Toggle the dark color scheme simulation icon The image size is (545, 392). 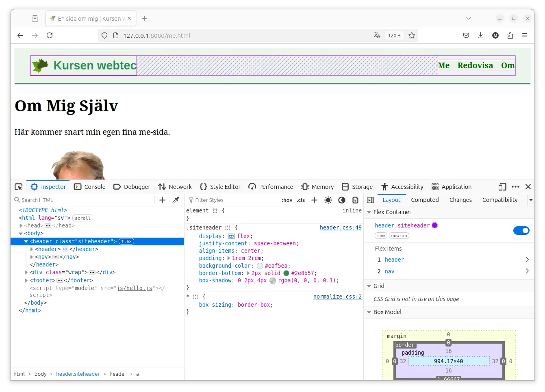coord(342,200)
